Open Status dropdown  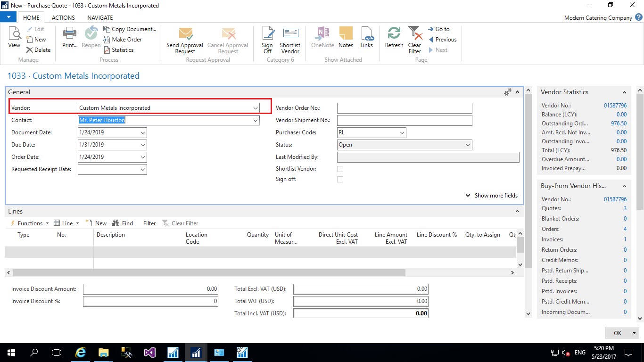point(468,145)
